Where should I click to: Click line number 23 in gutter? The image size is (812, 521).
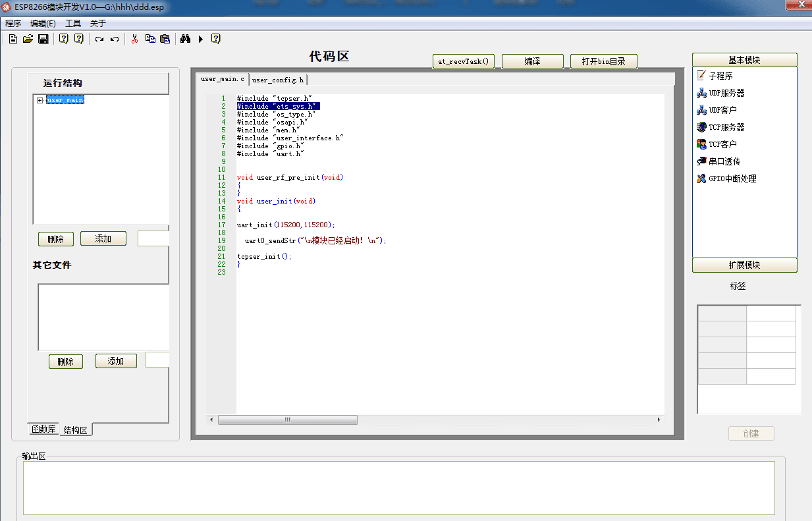pyautogui.click(x=221, y=272)
